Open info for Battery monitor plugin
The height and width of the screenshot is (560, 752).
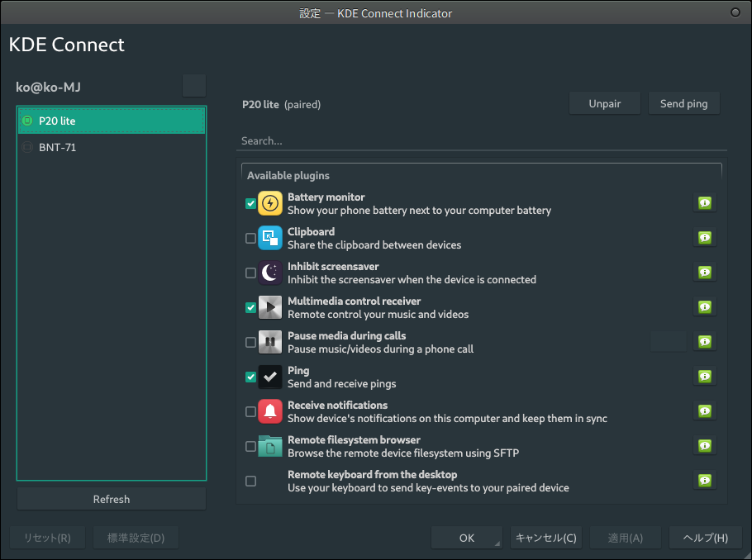(705, 203)
